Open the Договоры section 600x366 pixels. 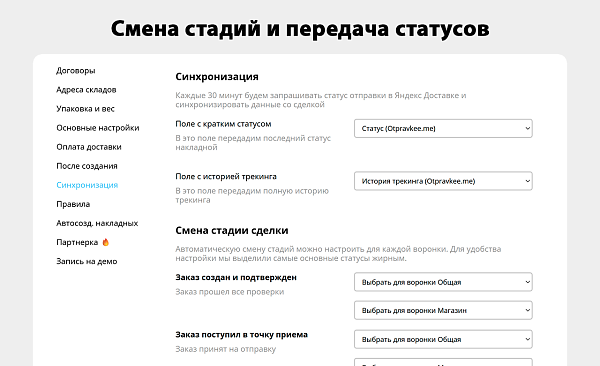click(76, 70)
